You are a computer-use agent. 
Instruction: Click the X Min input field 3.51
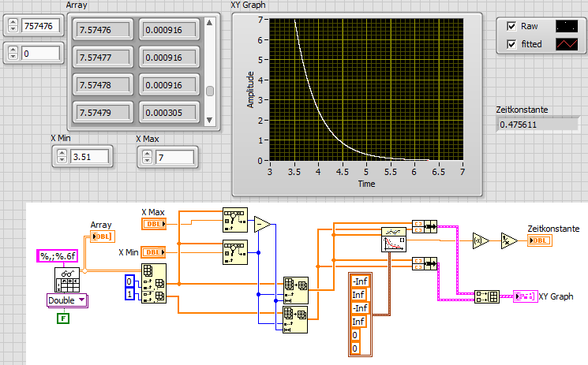90,157
